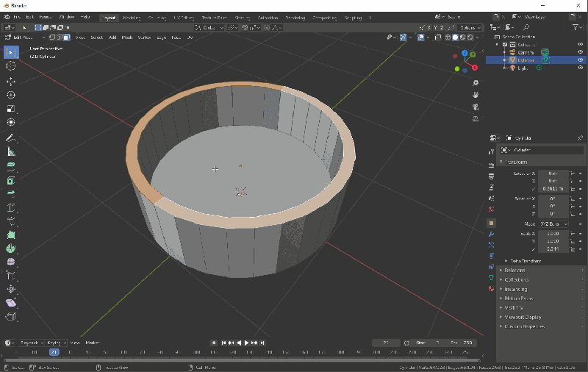Select the Annotate tool
This screenshot has height=372, width=588.
click(x=11, y=138)
